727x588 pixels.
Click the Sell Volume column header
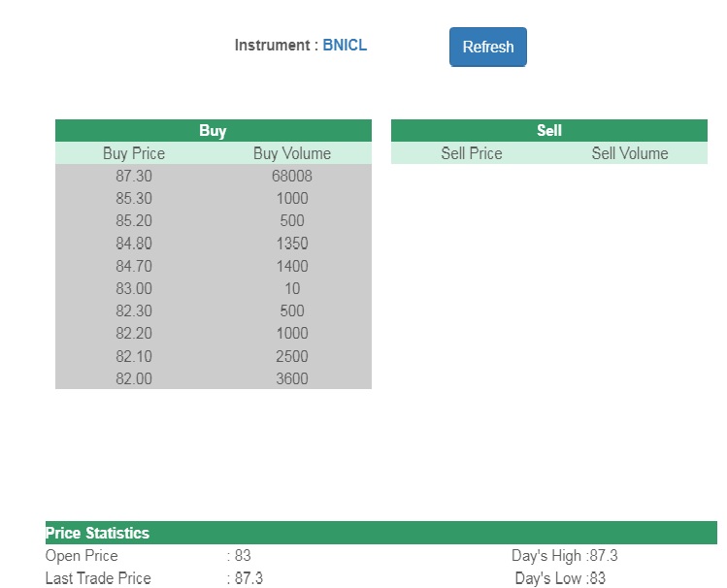(629, 153)
